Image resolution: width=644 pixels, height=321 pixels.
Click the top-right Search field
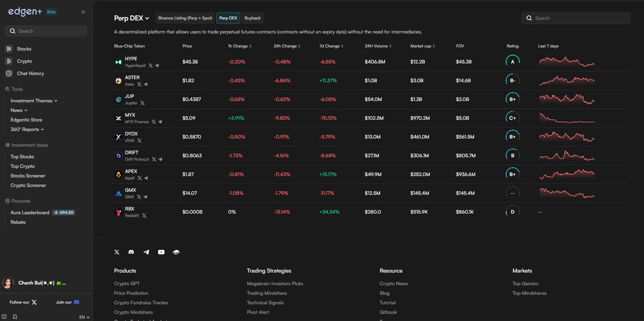[x=576, y=18]
